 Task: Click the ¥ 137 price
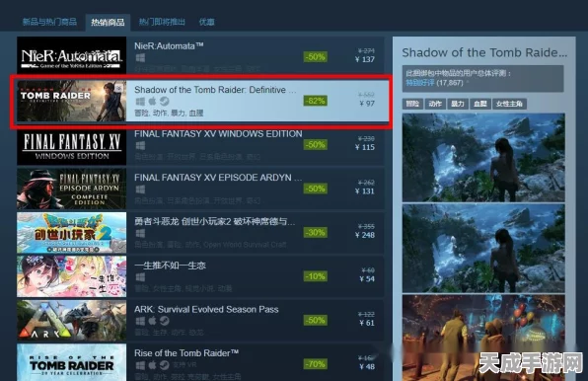pyautogui.click(x=365, y=59)
